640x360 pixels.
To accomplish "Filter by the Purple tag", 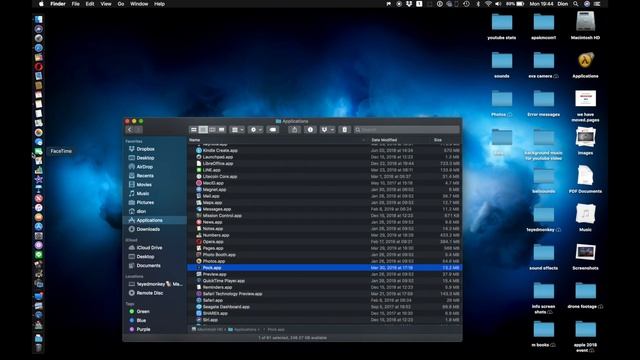I will [143, 329].
